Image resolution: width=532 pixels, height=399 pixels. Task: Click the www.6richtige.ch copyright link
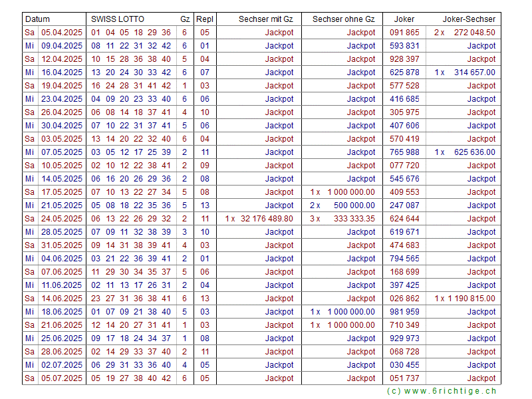(x=442, y=392)
